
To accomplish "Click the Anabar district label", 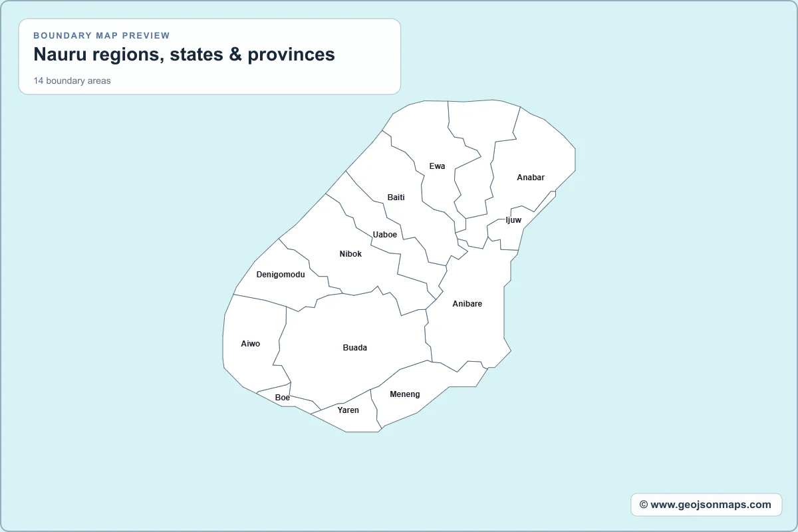I will tap(531, 178).
